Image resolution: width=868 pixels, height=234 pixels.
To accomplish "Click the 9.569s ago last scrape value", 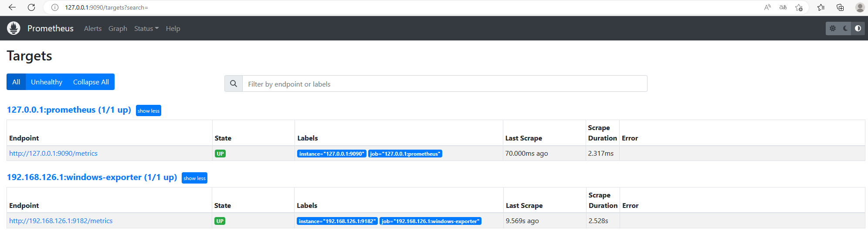I will tap(522, 221).
